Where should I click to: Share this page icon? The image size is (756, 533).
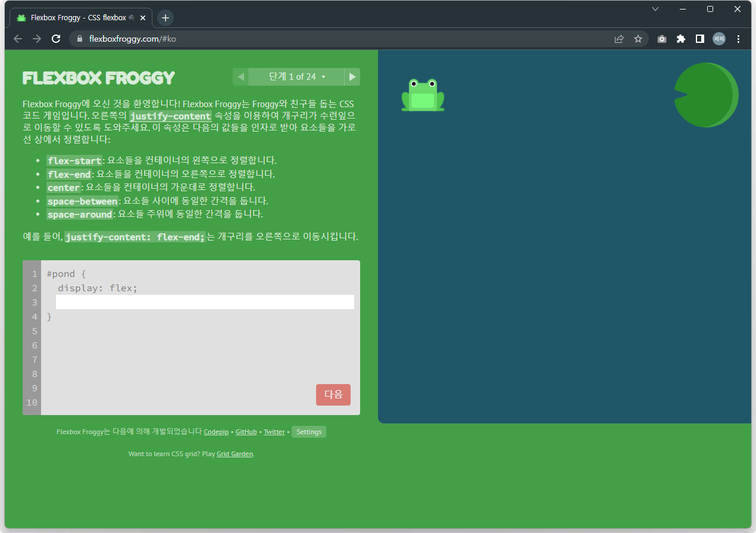click(619, 39)
